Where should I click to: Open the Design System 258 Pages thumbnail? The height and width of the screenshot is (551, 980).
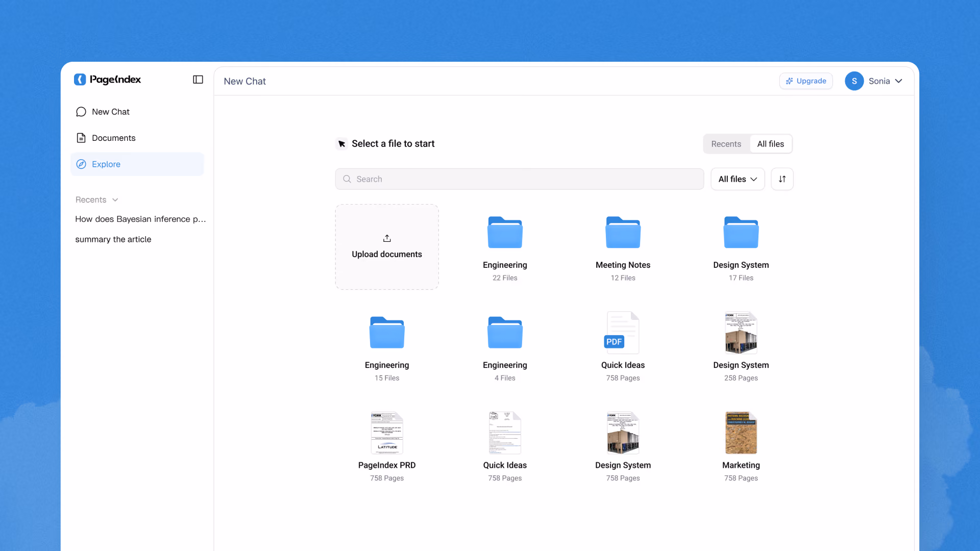741,333
